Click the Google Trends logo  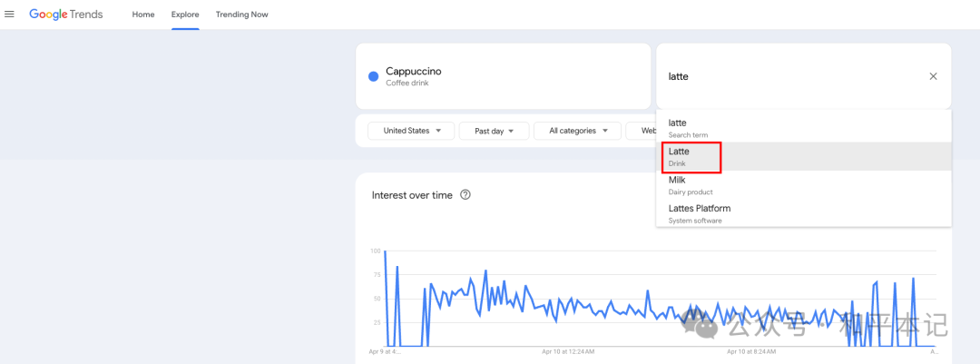(x=66, y=15)
